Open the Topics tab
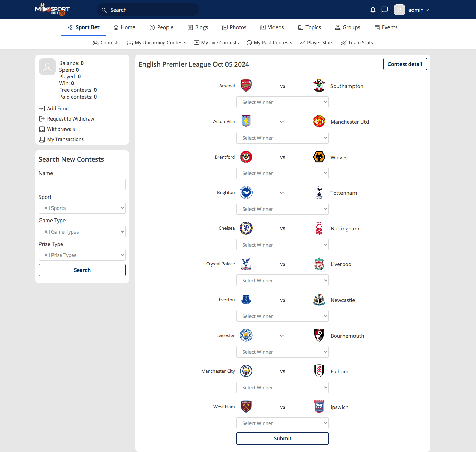 point(309,27)
